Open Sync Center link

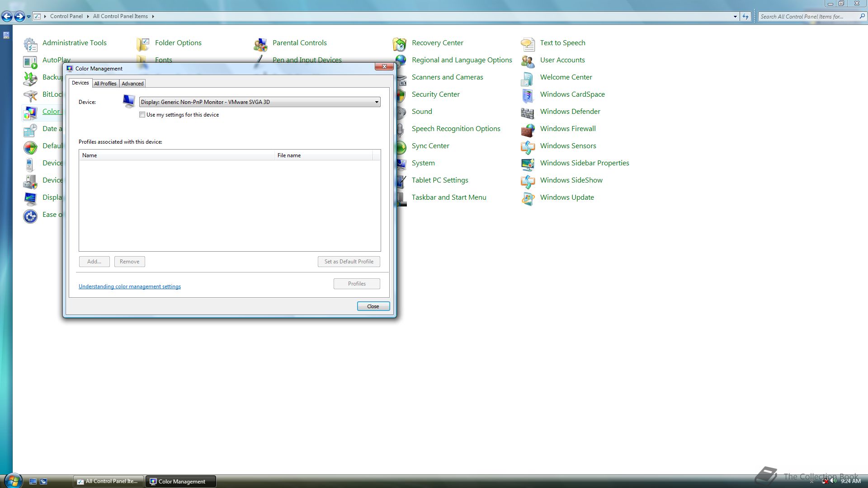[x=430, y=146]
